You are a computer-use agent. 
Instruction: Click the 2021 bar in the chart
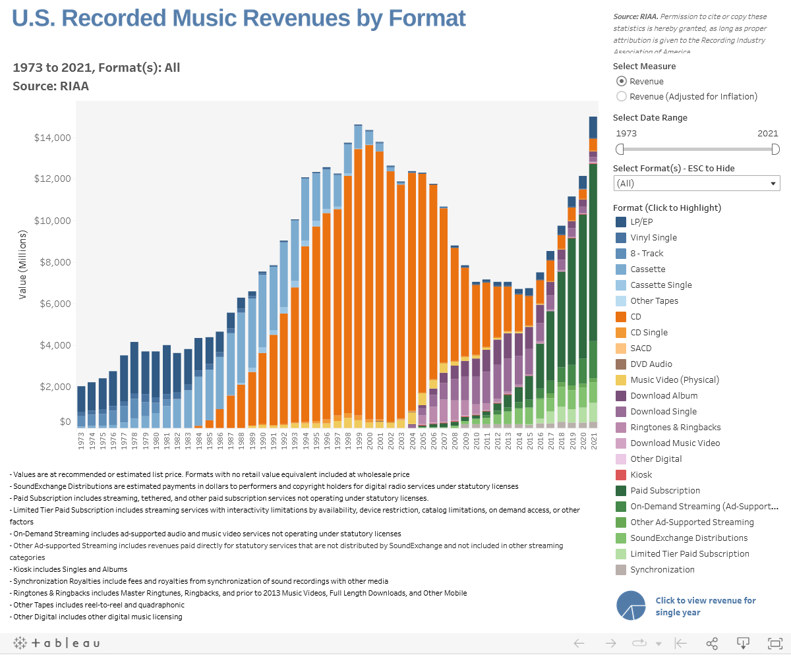[x=593, y=272]
